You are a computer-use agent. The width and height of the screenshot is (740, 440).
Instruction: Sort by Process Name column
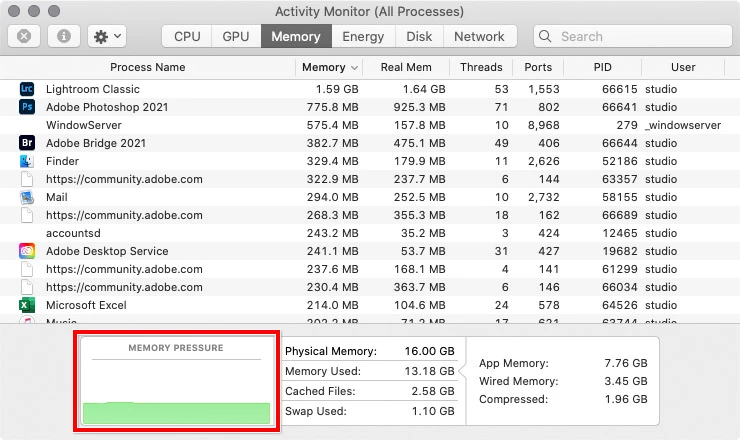(148, 67)
